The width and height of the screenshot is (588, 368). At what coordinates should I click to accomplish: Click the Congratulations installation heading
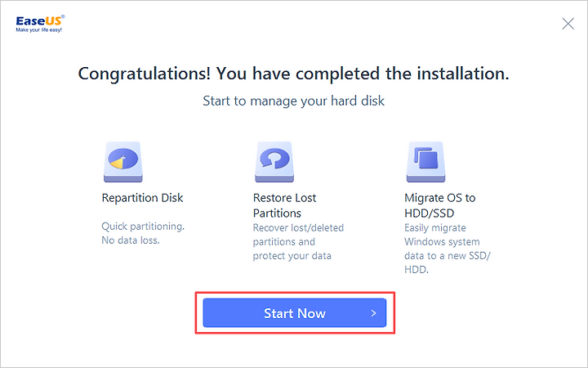pos(293,74)
